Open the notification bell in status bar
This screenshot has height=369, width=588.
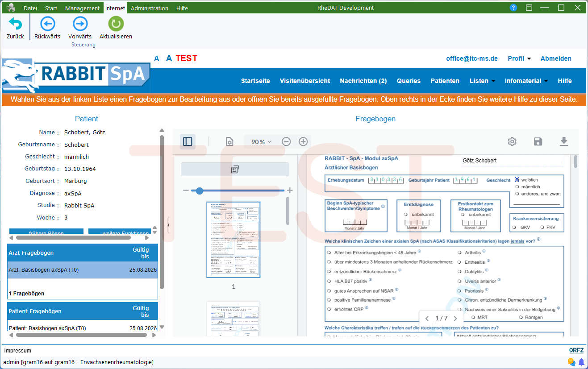(581, 362)
